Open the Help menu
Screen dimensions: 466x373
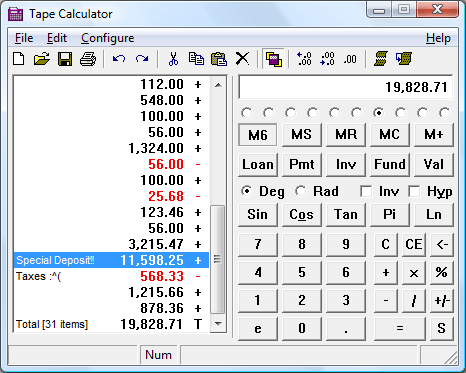pos(438,38)
